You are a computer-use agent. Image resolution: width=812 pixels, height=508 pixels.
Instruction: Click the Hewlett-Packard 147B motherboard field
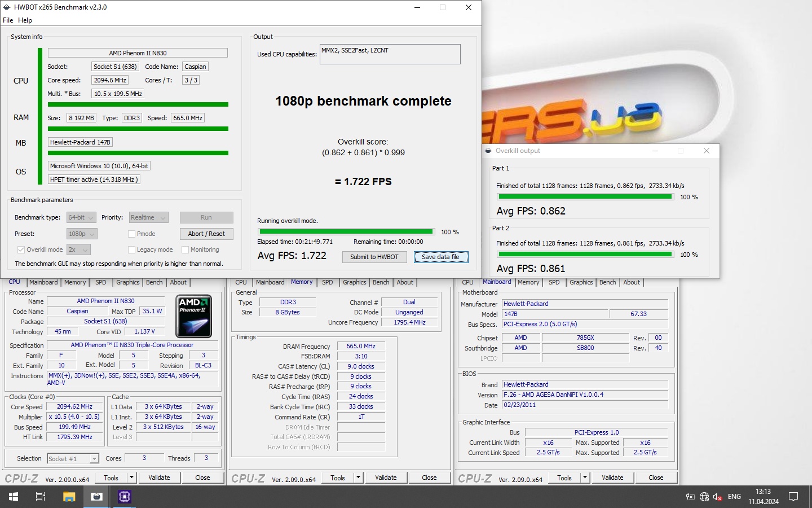80,142
